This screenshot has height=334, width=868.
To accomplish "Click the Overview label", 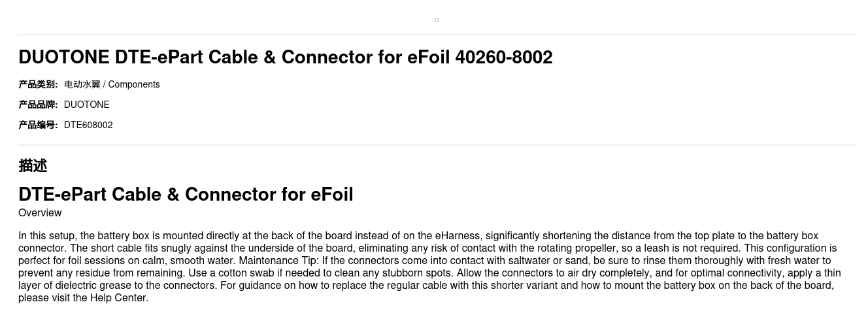I will [x=40, y=212].
